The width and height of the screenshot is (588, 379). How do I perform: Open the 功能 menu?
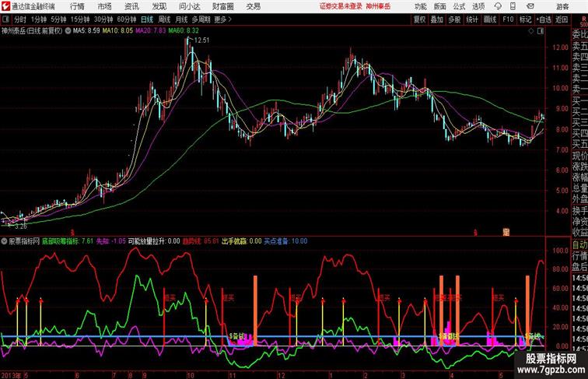click(x=420, y=6)
